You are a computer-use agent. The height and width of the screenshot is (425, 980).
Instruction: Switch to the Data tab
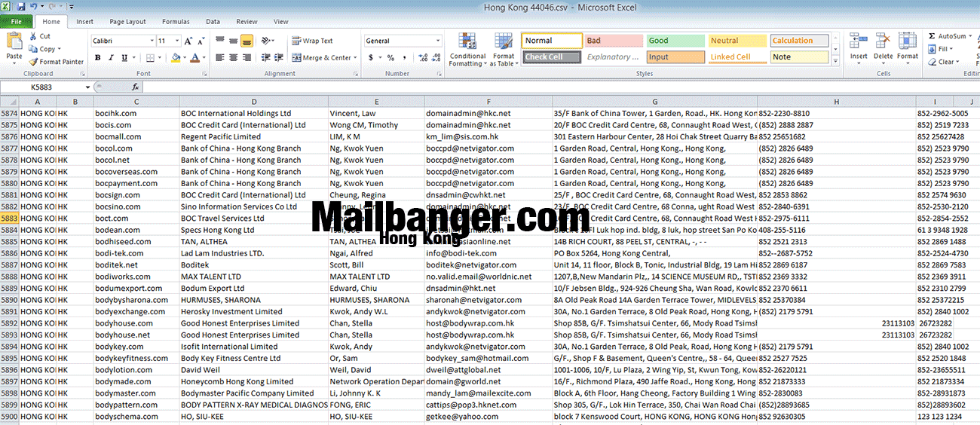click(x=213, y=22)
